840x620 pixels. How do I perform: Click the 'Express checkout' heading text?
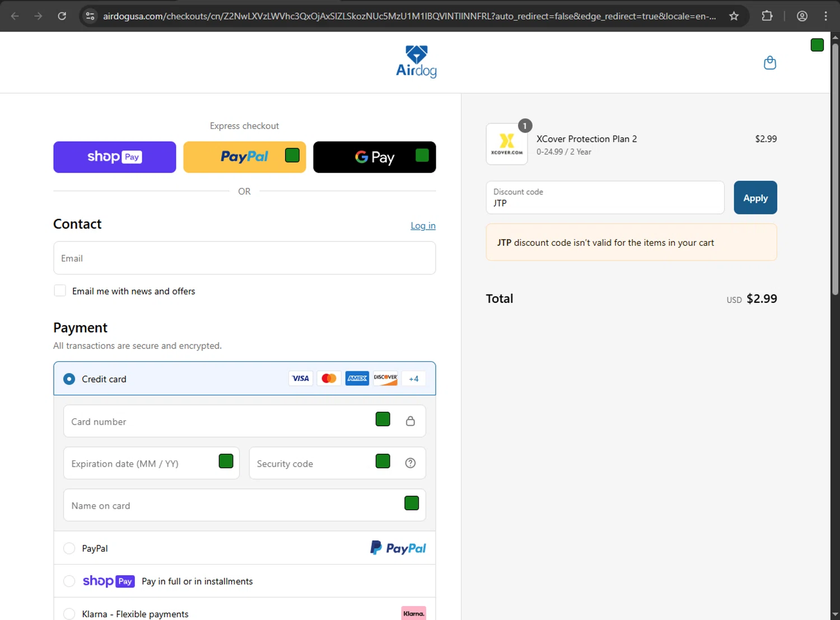pyautogui.click(x=244, y=126)
